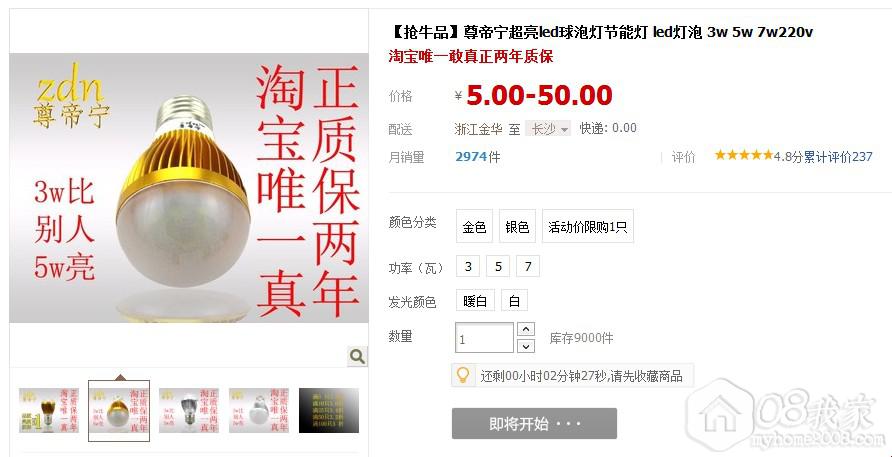Click the 即将开始 button

[x=534, y=423]
